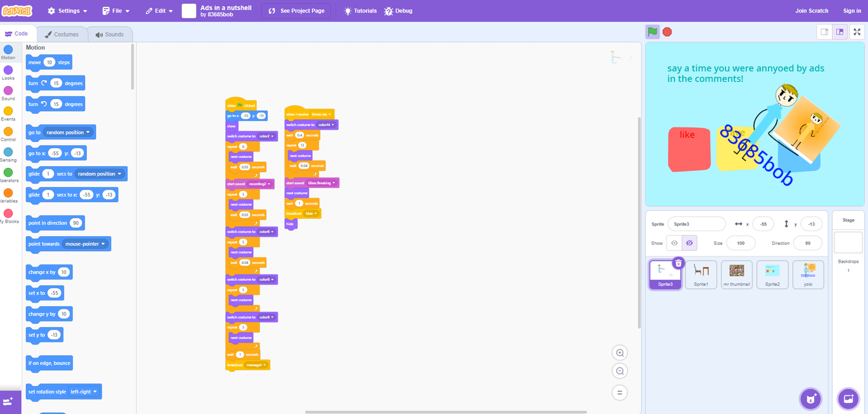Open the Debug panel
Viewport: 868px width, 414px height.
coord(398,11)
